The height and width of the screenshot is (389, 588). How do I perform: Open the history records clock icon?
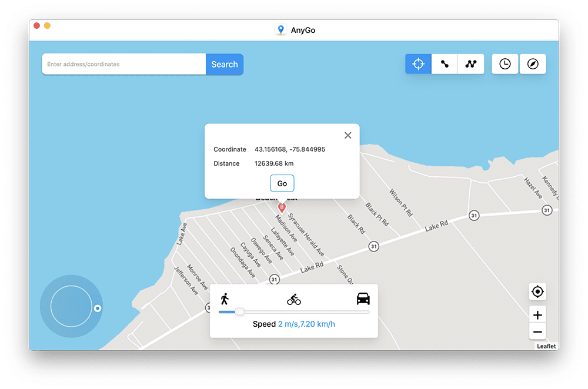505,63
